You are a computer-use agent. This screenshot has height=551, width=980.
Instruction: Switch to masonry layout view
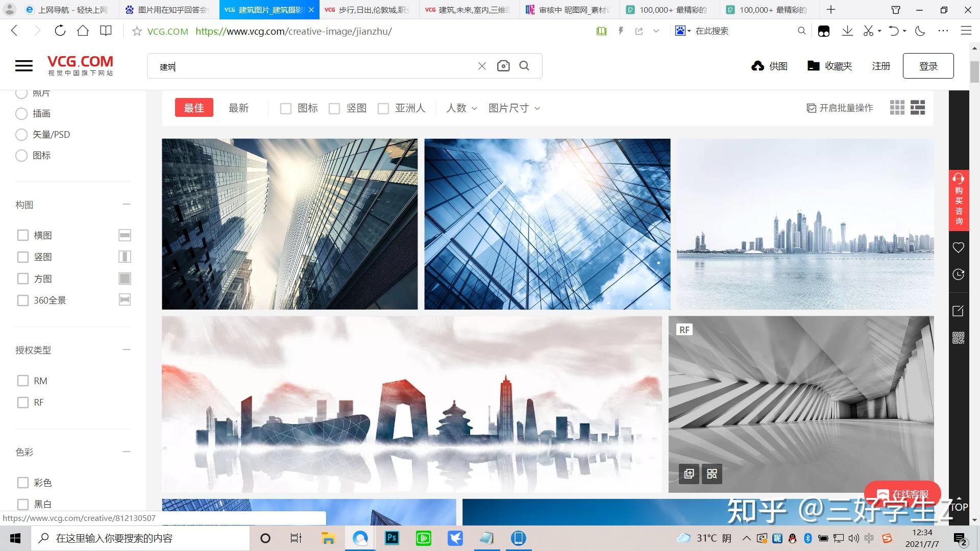(x=917, y=108)
